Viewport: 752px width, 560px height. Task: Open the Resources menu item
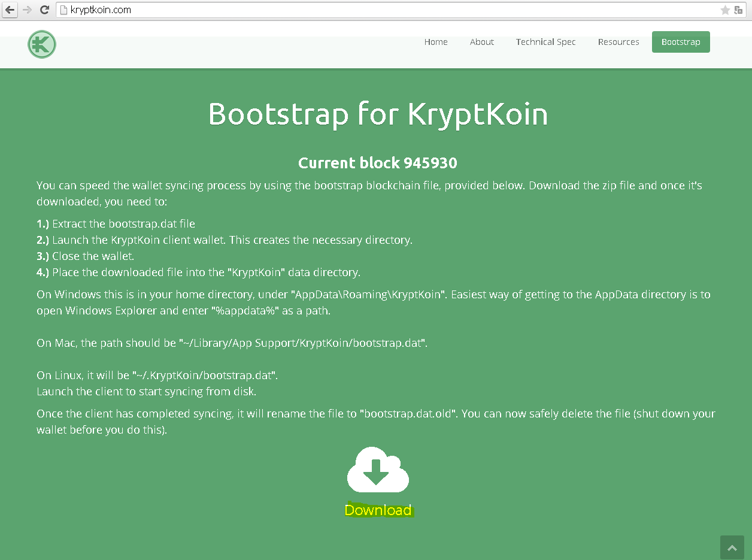(618, 42)
